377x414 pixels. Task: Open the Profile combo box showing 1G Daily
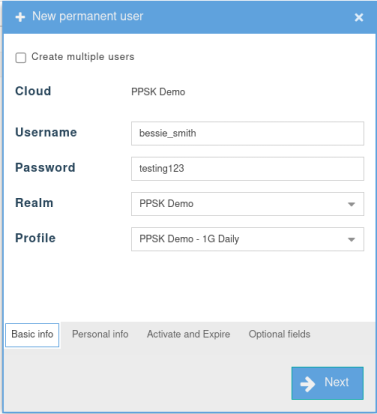(x=247, y=239)
